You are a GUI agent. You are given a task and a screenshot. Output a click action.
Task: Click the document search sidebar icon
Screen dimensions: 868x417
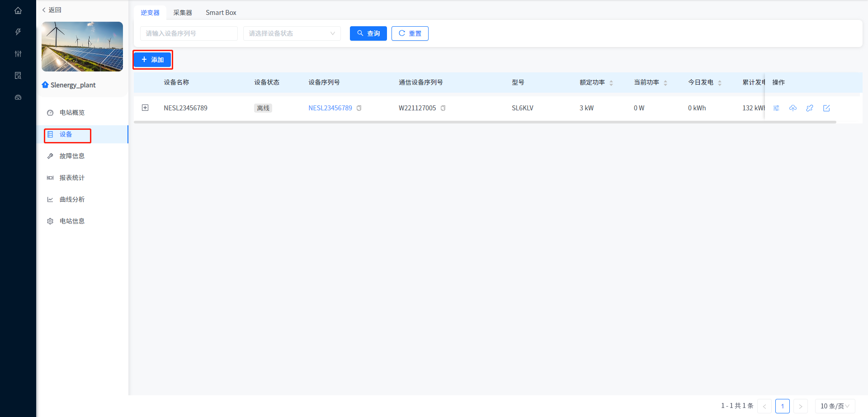[x=18, y=76]
